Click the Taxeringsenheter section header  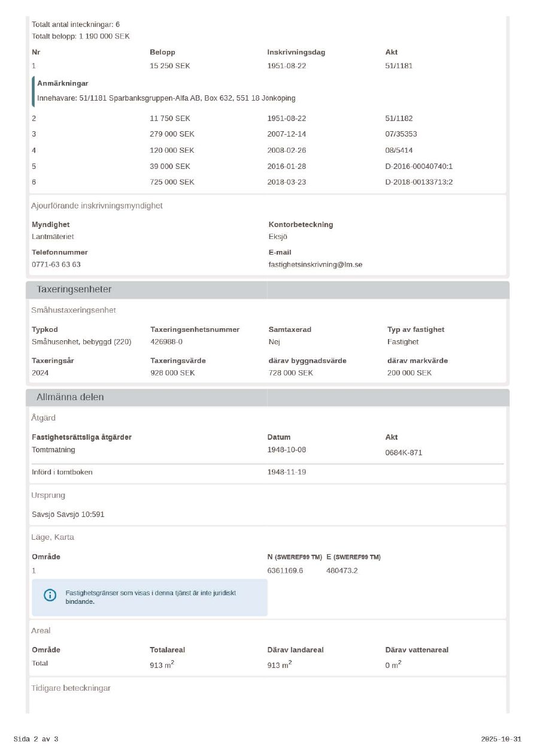coord(268,289)
